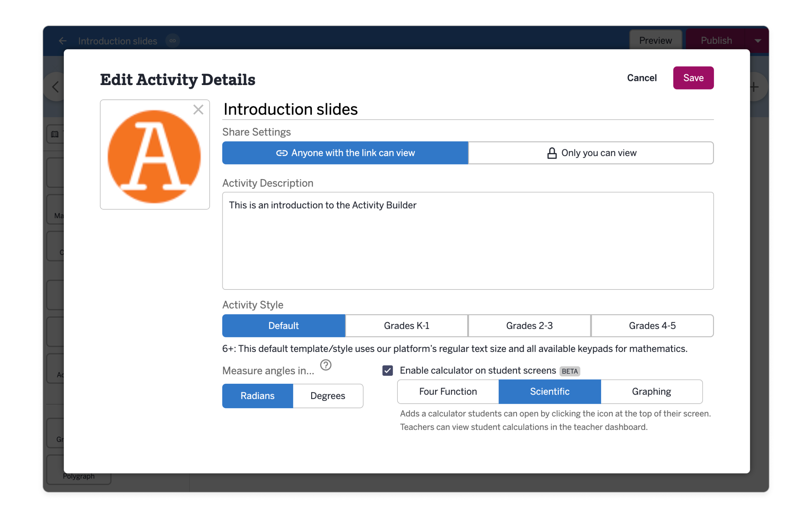Click the link icon beside the activity title
812x518 pixels.
click(x=173, y=41)
